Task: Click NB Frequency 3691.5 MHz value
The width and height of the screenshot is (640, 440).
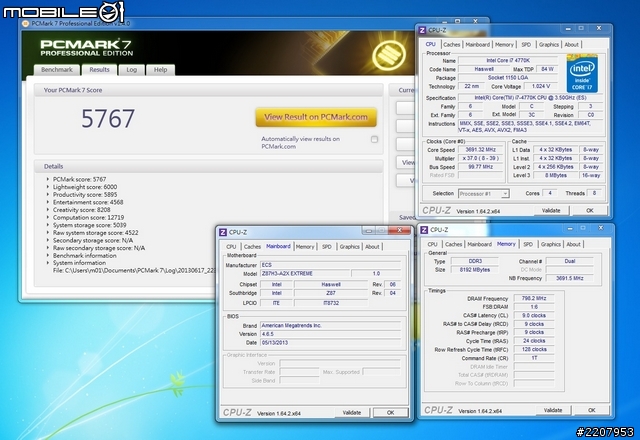Action: (569, 278)
